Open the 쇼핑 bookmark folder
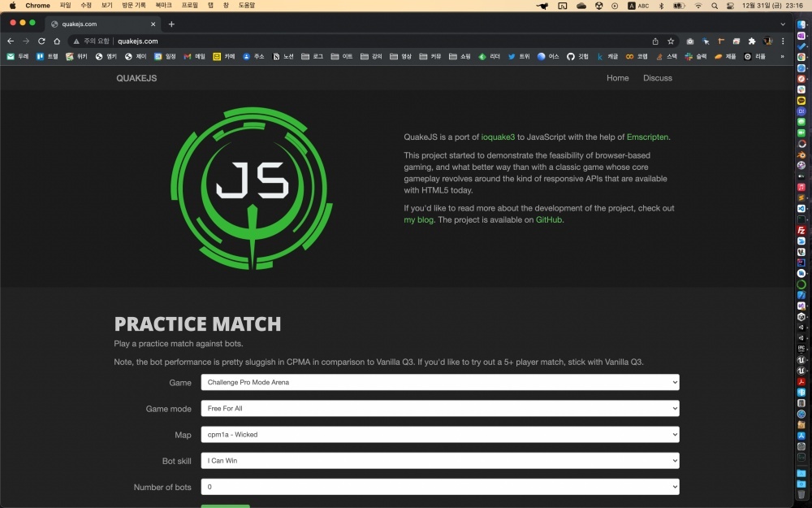812x508 pixels. point(460,57)
